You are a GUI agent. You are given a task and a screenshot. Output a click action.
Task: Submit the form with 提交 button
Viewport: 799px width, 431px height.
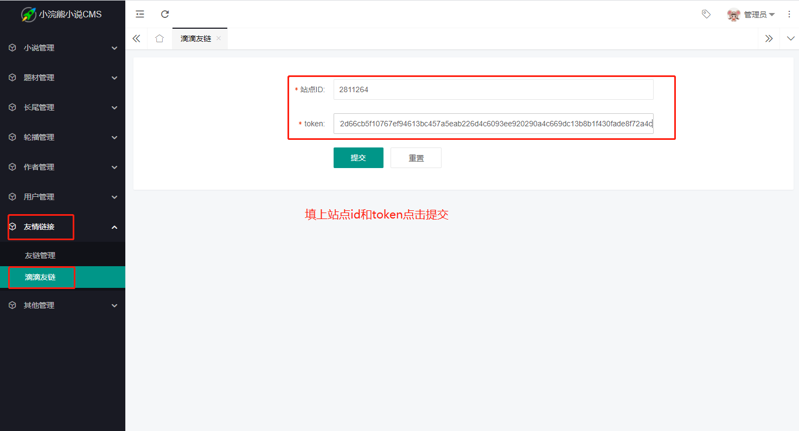coord(358,157)
